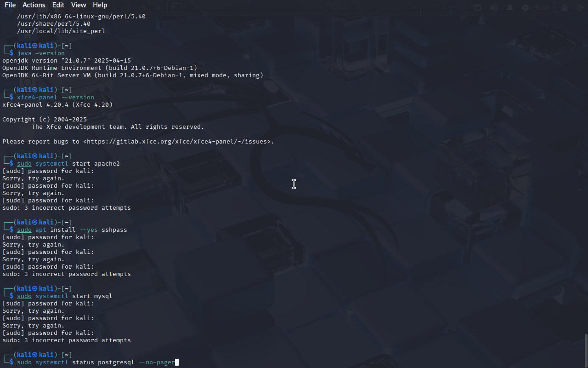This screenshot has width=588, height=368.
Task: Click the notification bell icon
Action: [510, 7]
